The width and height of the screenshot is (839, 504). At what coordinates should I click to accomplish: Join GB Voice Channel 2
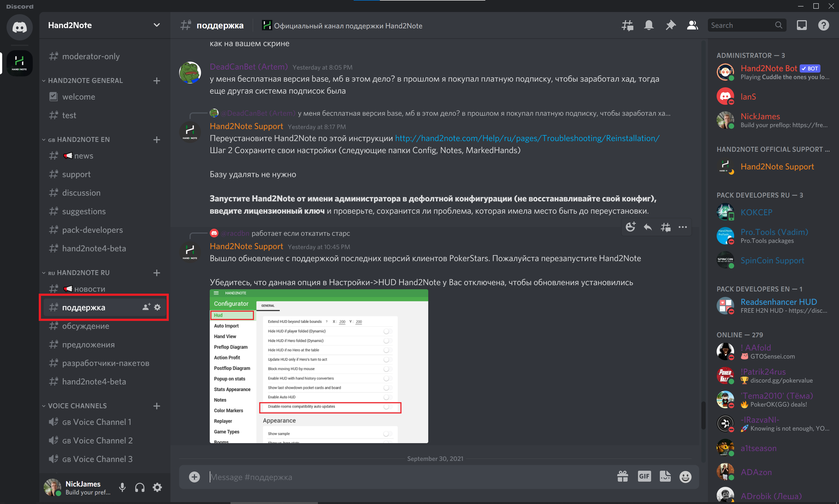105,440
